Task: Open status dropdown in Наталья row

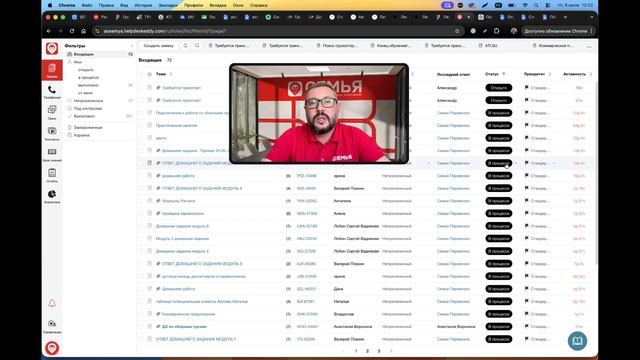Action: [x=499, y=301]
